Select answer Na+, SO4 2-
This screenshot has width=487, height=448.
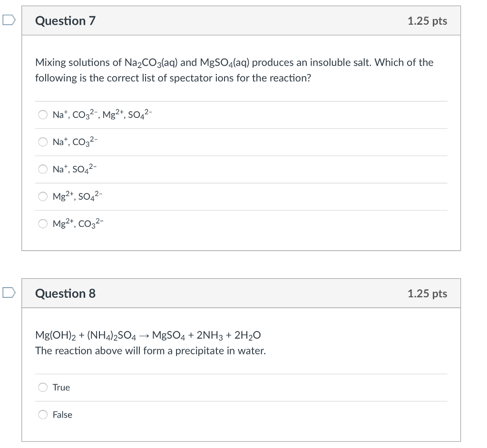point(42,169)
